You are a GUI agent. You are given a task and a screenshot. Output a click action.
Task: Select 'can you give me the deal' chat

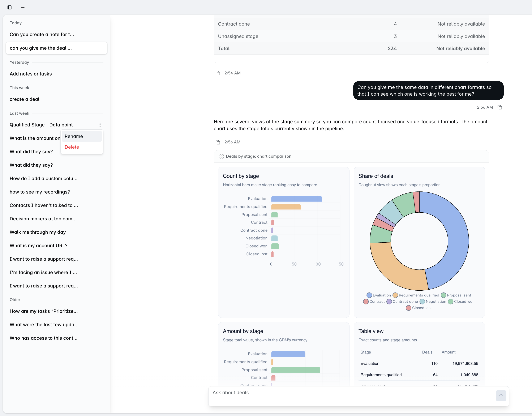coord(56,48)
